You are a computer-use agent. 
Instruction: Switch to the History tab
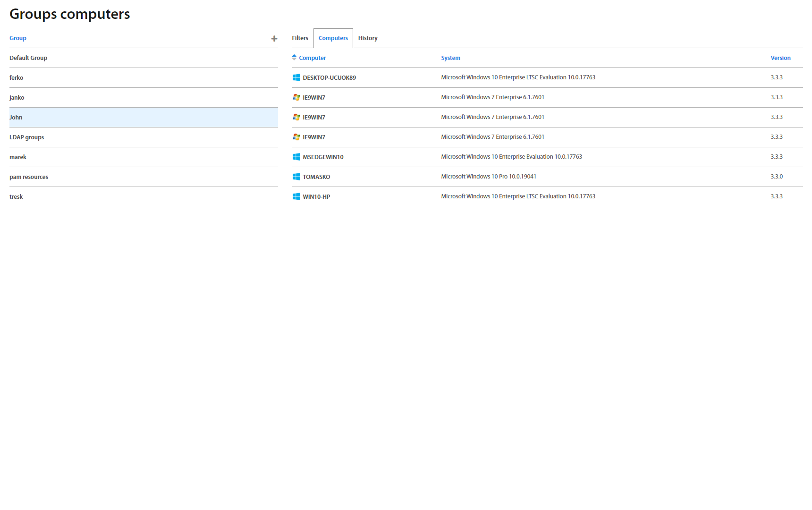click(367, 38)
